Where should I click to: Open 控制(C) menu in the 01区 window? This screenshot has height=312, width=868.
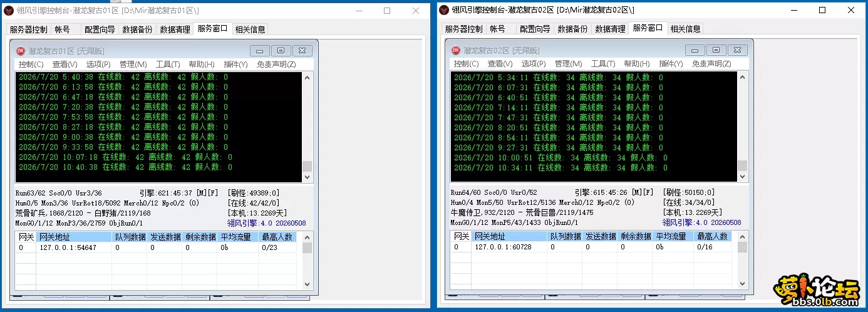pyautogui.click(x=31, y=65)
